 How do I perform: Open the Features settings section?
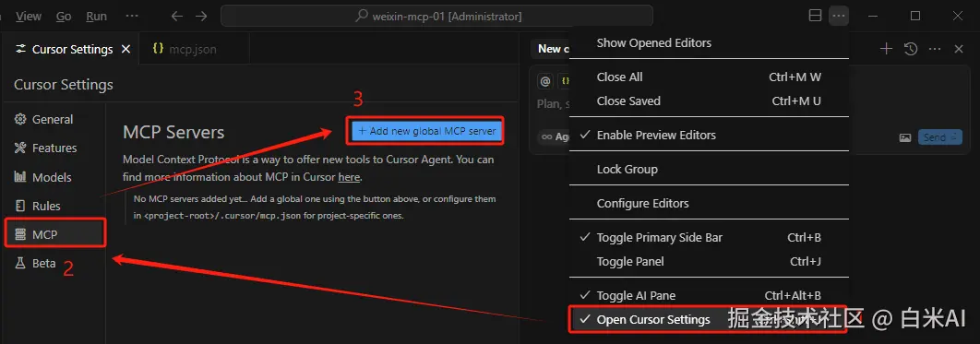coord(45,148)
